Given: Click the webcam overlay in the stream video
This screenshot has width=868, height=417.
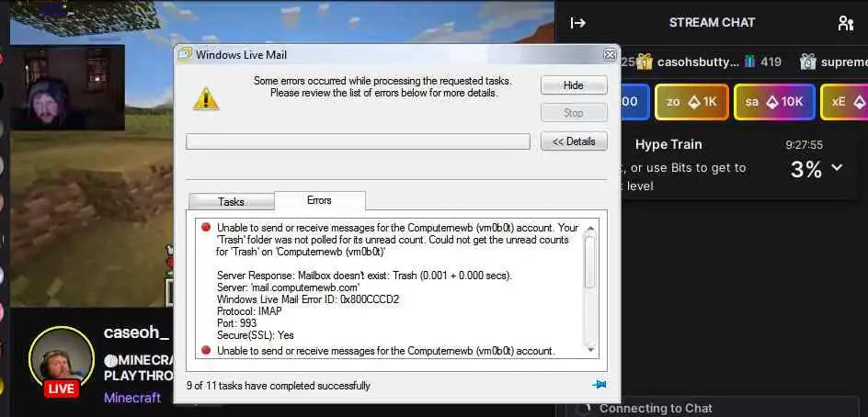Looking at the screenshot, I should point(67,88).
